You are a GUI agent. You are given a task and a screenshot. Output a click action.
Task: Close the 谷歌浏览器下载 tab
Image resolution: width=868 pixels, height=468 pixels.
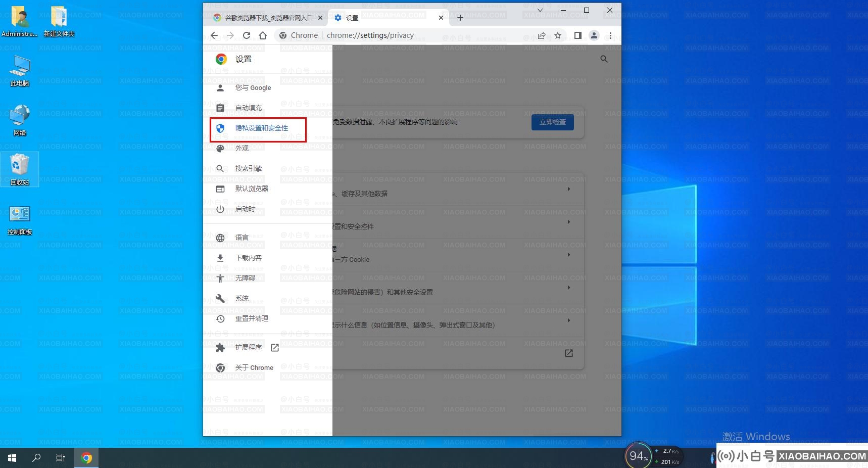(x=320, y=18)
